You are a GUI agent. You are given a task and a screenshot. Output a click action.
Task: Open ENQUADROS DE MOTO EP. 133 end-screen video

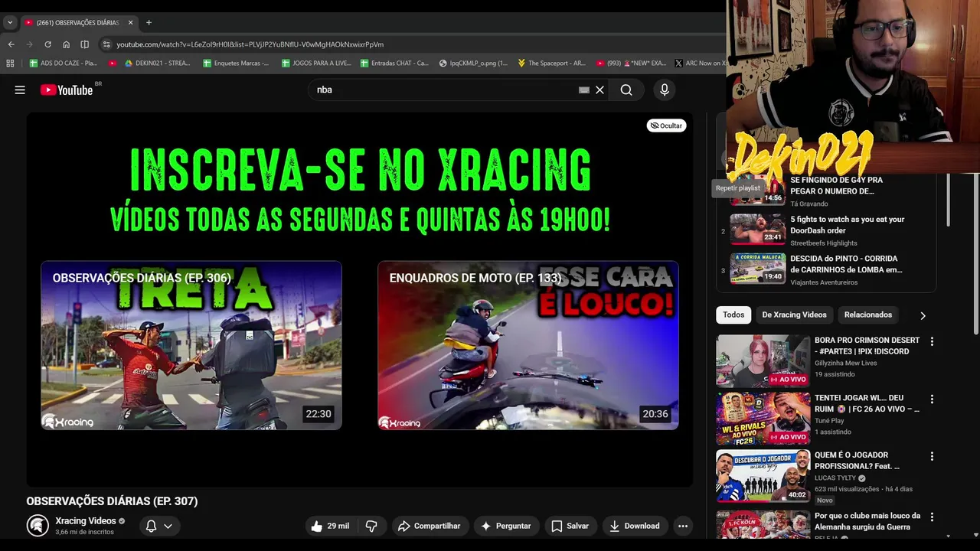click(x=528, y=345)
